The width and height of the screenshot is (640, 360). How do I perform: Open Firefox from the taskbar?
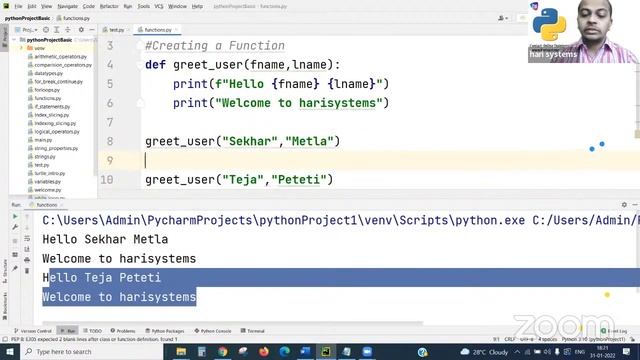tap(264, 352)
